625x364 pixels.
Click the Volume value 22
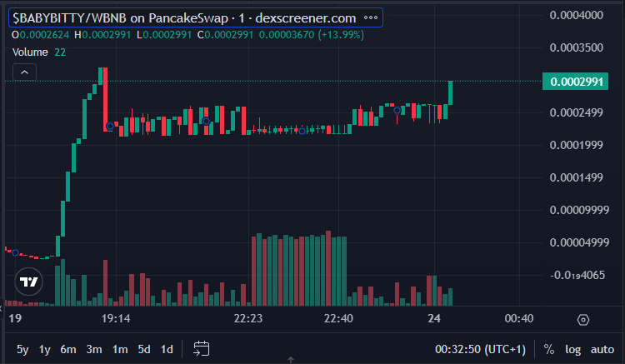tap(60, 52)
